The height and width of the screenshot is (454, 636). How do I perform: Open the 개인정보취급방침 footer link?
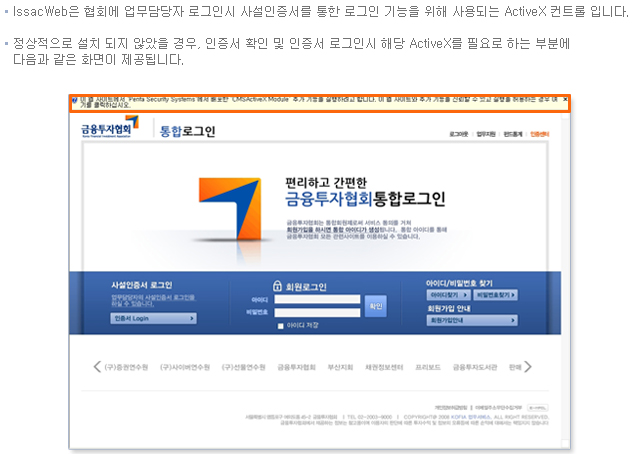[451, 407]
